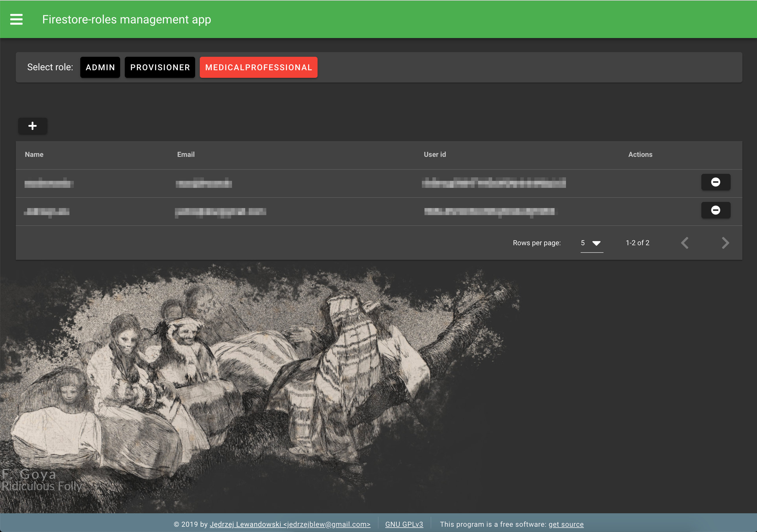Sort table by Email column header
757x532 pixels.
(186, 155)
